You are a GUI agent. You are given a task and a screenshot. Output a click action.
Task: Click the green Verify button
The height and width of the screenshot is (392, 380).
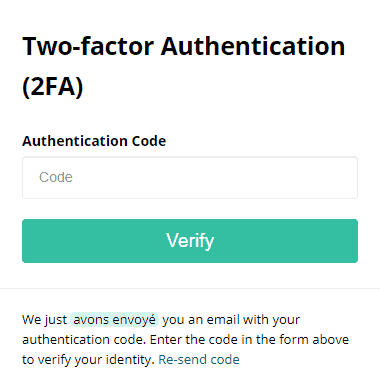point(190,241)
